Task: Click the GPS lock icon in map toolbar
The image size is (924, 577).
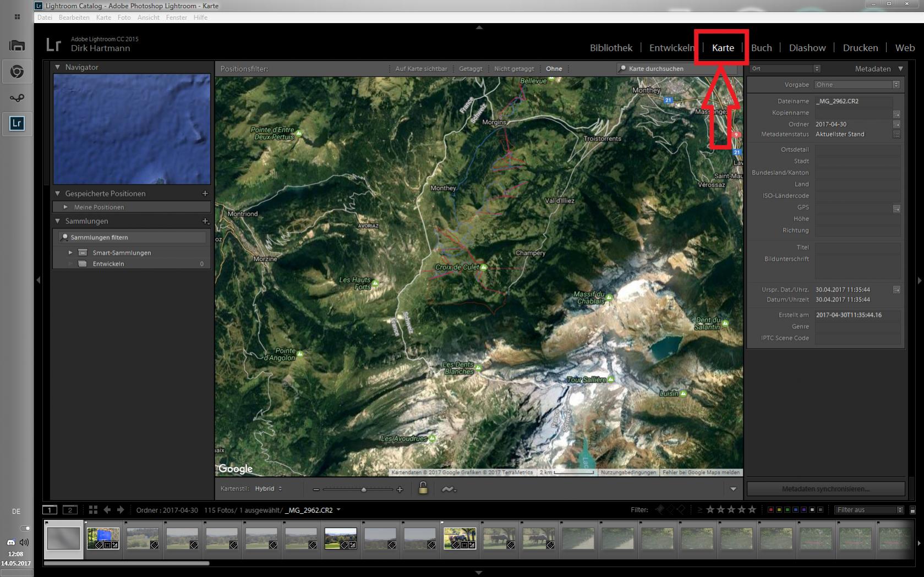Action: 423,488
